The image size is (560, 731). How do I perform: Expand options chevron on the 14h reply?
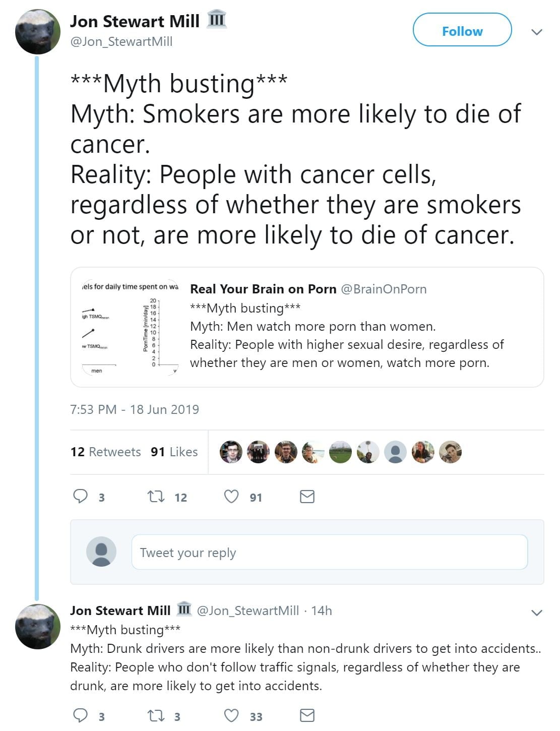(537, 613)
